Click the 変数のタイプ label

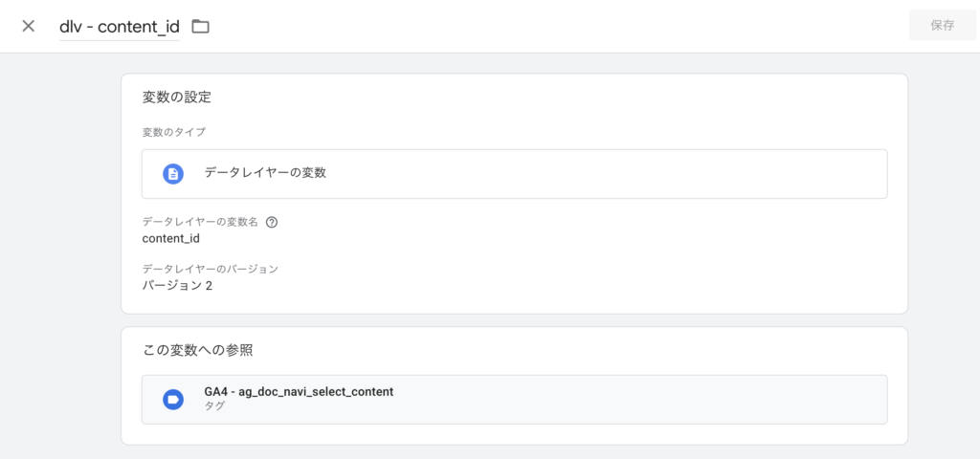tap(173, 132)
